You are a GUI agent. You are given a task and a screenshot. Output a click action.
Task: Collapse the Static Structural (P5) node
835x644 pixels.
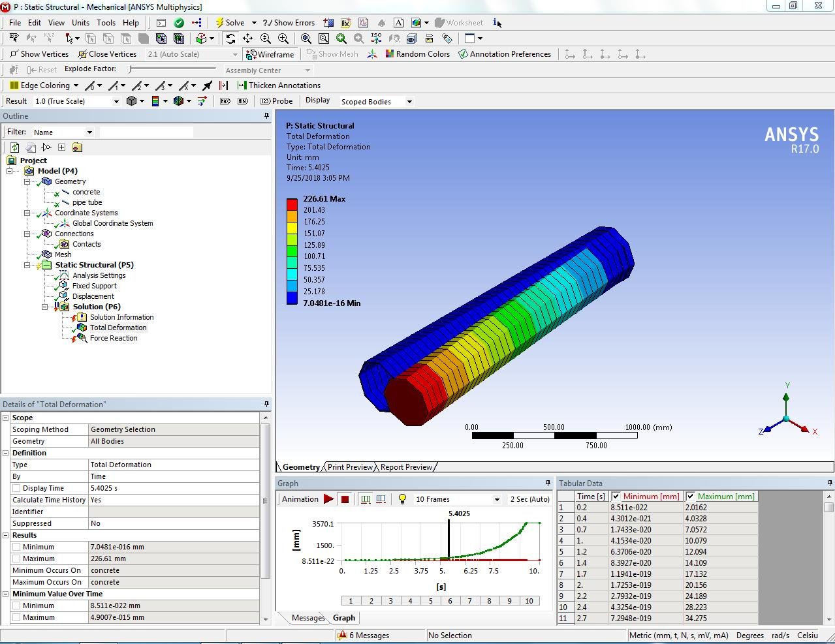coord(27,265)
